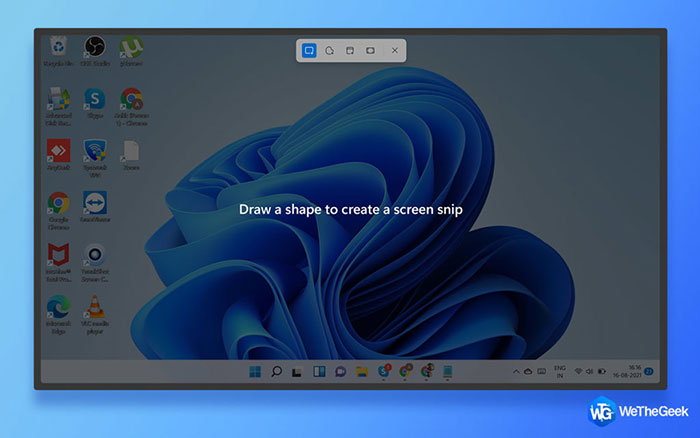Screen dimensions: 700x438
Task: Click the uTorrent desktop icon
Action: point(130,48)
